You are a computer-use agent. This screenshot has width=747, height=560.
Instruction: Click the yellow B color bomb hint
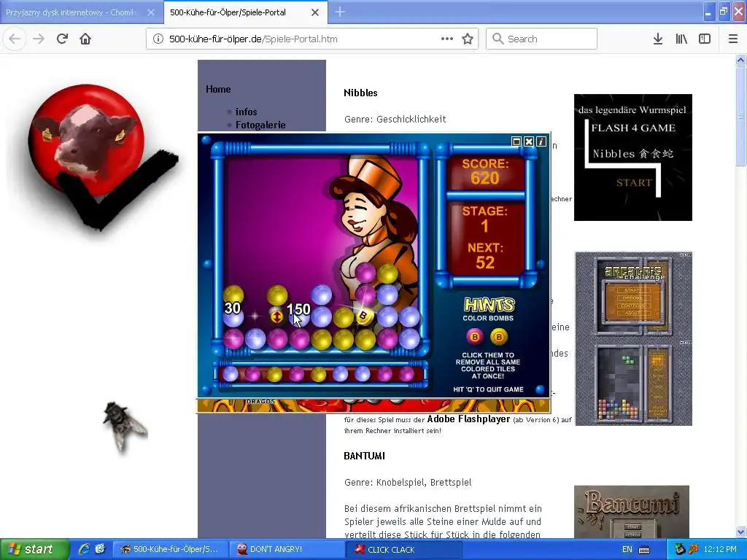click(x=499, y=337)
